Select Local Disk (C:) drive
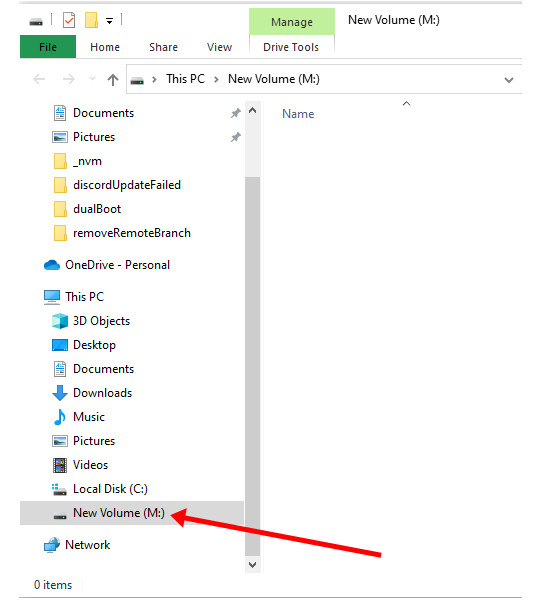This screenshot has width=557, height=604. tap(110, 489)
